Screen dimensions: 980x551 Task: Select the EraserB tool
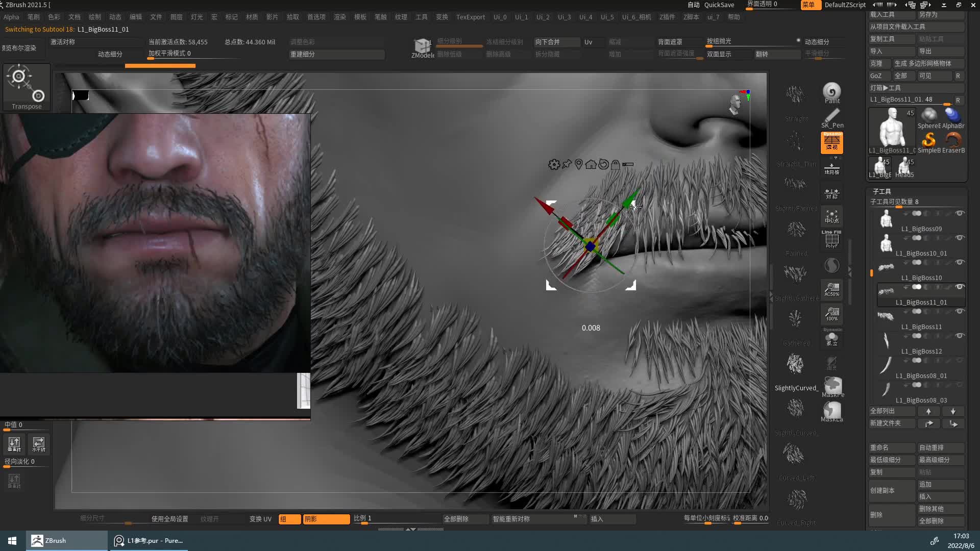tap(953, 143)
